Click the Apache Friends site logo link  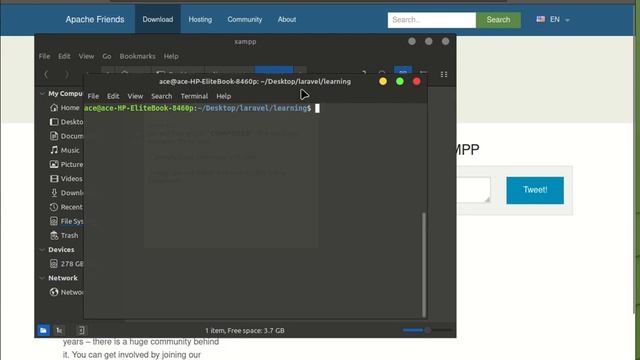point(95,19)
